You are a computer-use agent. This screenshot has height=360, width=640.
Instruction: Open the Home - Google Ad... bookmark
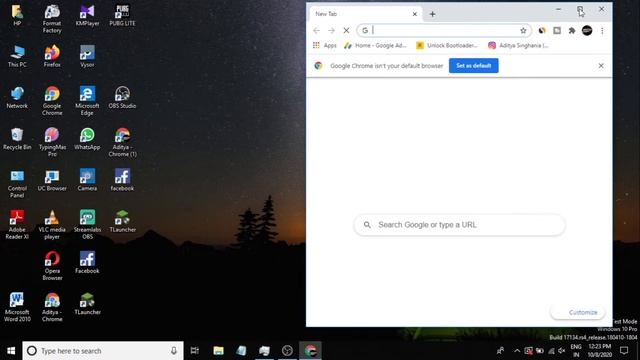click(x=376, y=45)
